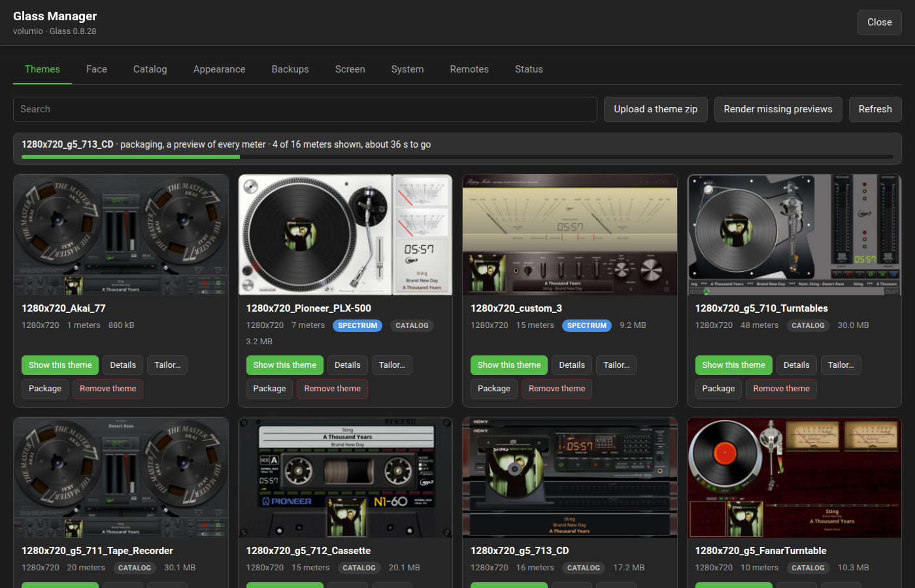The width and height of the screenshot is (915, 588).
Task: Select the Themes tab
Action: pyautogui.click(x=42, y=69)
